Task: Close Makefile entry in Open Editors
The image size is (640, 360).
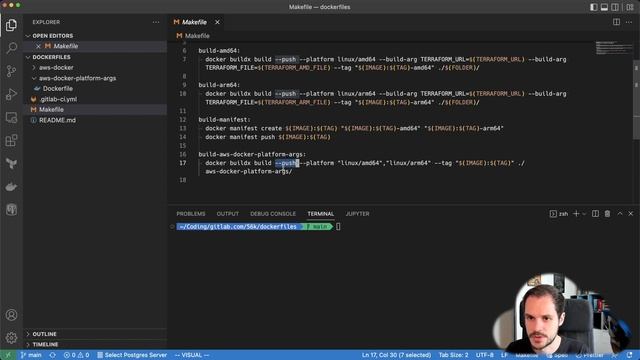Action: click(38, 46)
